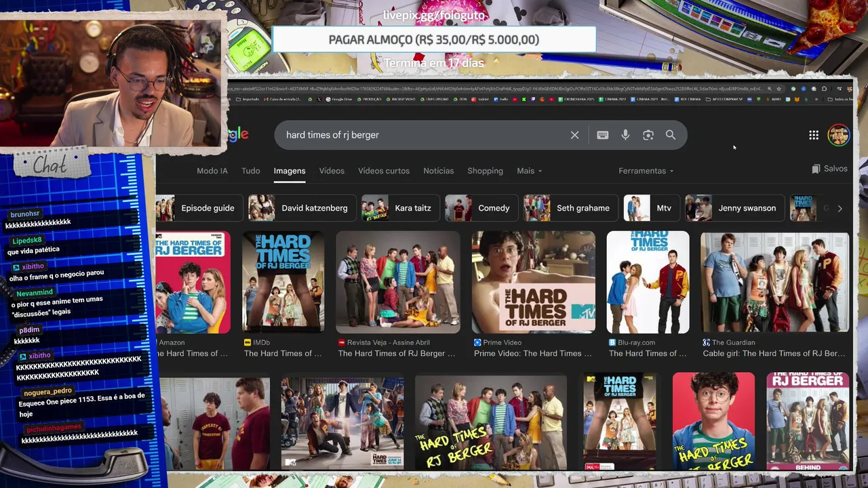This screenshot has height=488, width=868.
Task: Open the IMDb poster thumbnail
Action: coord(283,283)
